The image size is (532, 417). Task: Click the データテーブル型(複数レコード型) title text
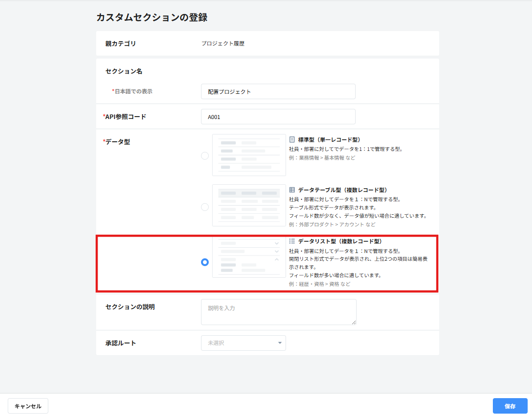click(x=343, y=190)
